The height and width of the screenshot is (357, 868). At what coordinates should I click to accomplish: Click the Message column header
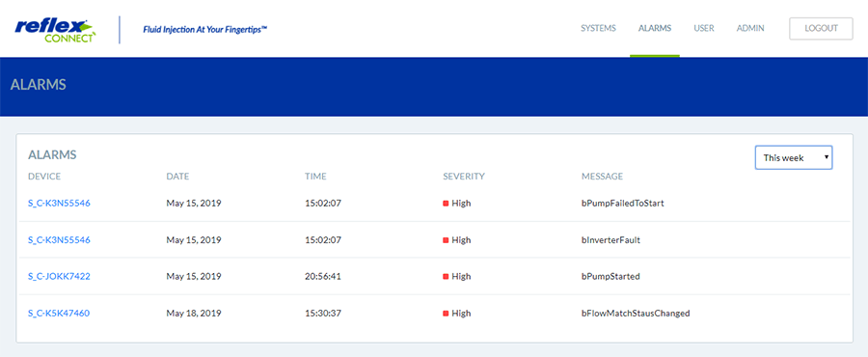[602, 177]
